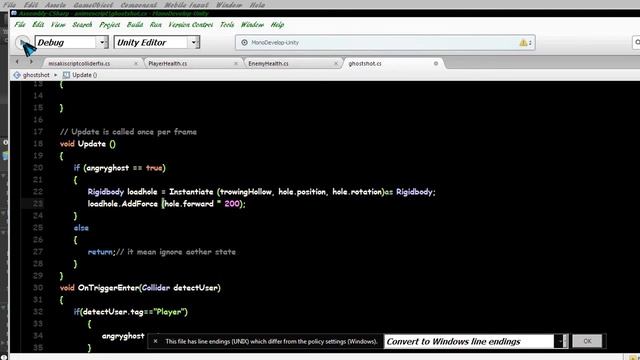
Task: Open the MonoDevelop Window menu
Action: pos(252,24)
